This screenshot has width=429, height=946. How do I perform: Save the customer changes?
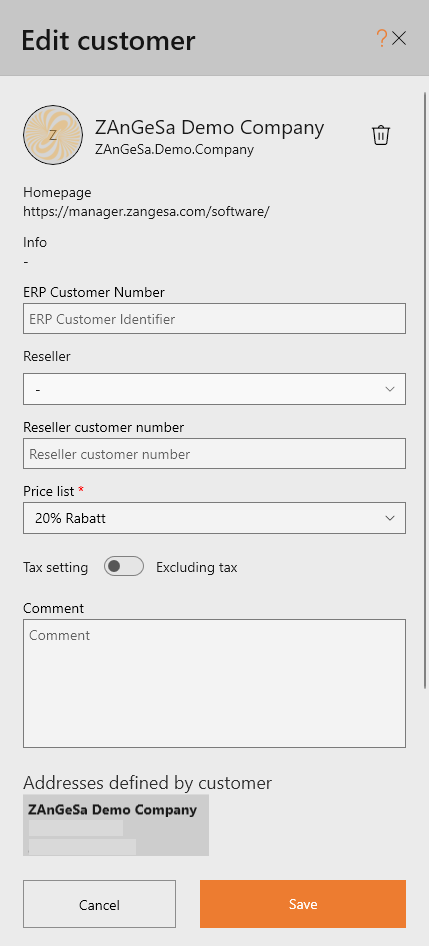[x=303, y=904]
